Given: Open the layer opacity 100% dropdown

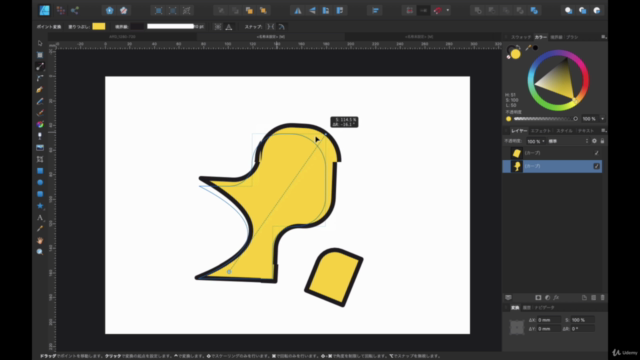Looking at the screenshot, I should [536, 141].
